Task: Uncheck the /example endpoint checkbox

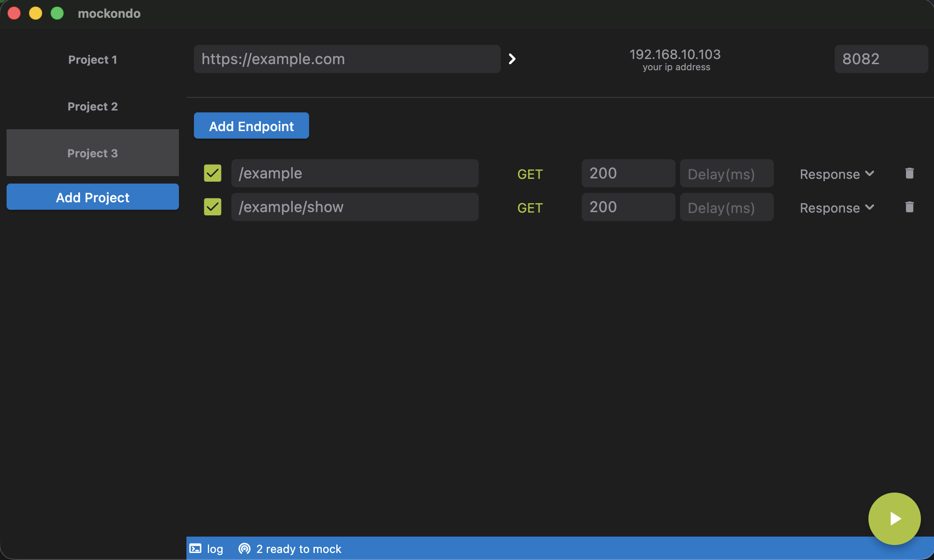Action: pyautogui.click(x=213, y=173)
